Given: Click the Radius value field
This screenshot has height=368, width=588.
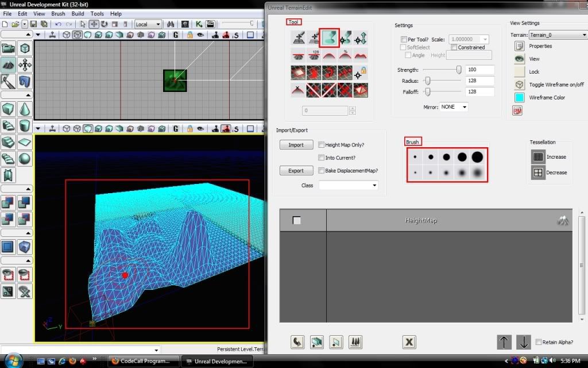Looking at the screenshot, I should coord(479,80).
